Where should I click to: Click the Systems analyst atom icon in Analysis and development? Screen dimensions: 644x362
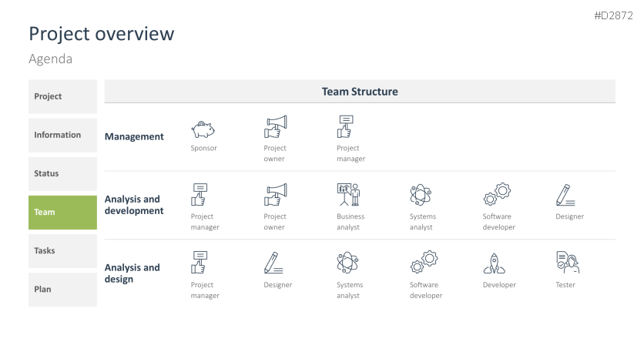[421, 194]
